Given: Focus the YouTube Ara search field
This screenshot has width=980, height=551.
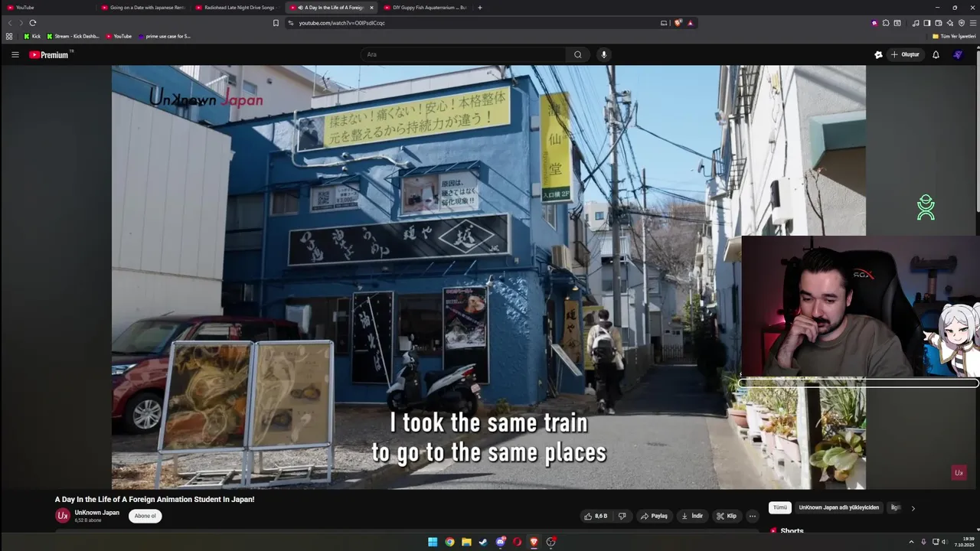Looking at the screenshot, I should click(463, 54).
